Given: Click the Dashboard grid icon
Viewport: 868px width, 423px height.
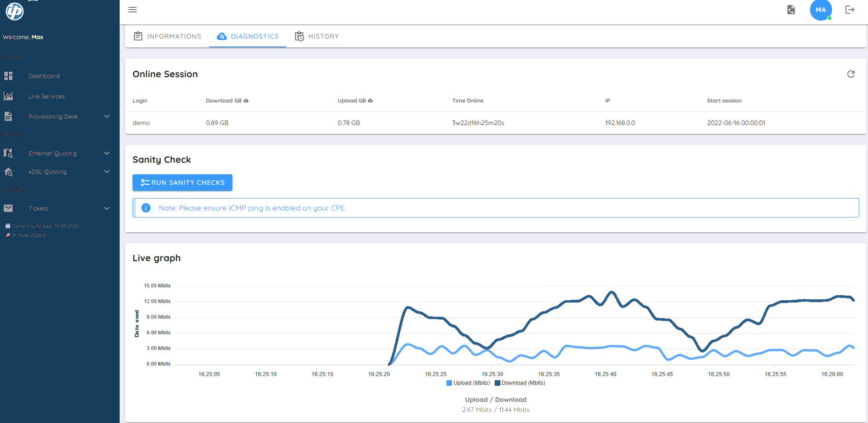Looking at the screenshot, I should 8,76.
